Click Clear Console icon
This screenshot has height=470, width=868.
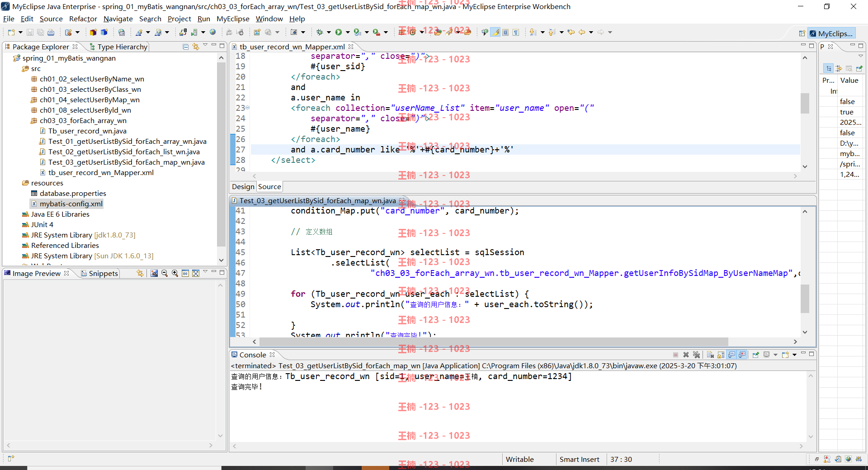pyautogui.click(x=710, y=355)
